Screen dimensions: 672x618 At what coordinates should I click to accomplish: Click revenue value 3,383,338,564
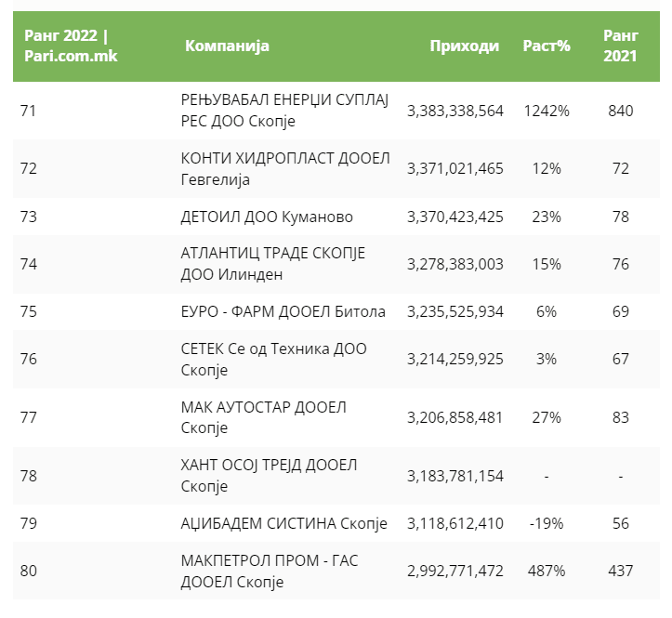[455, 111]
